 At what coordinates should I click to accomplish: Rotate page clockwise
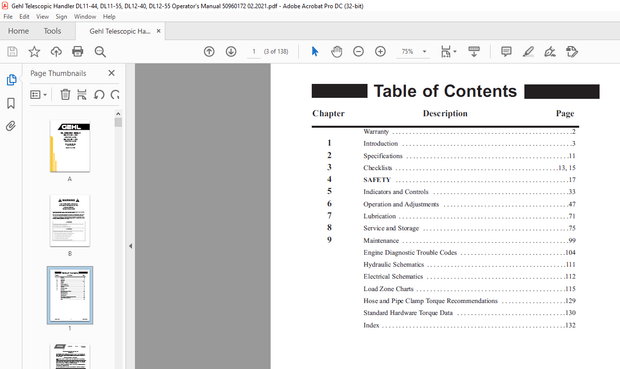coord(115,95)
